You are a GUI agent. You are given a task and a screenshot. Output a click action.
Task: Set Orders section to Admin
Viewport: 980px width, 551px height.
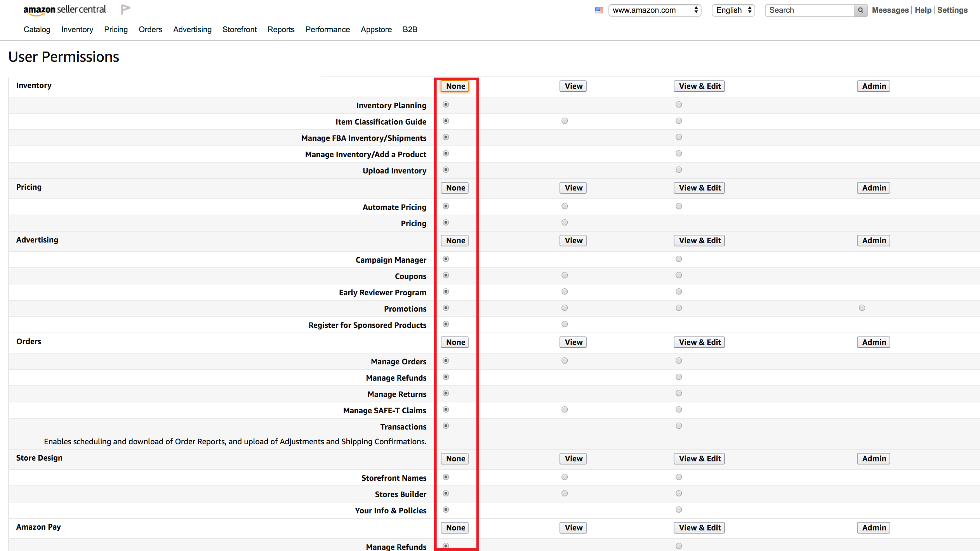(x=874, y=342)
